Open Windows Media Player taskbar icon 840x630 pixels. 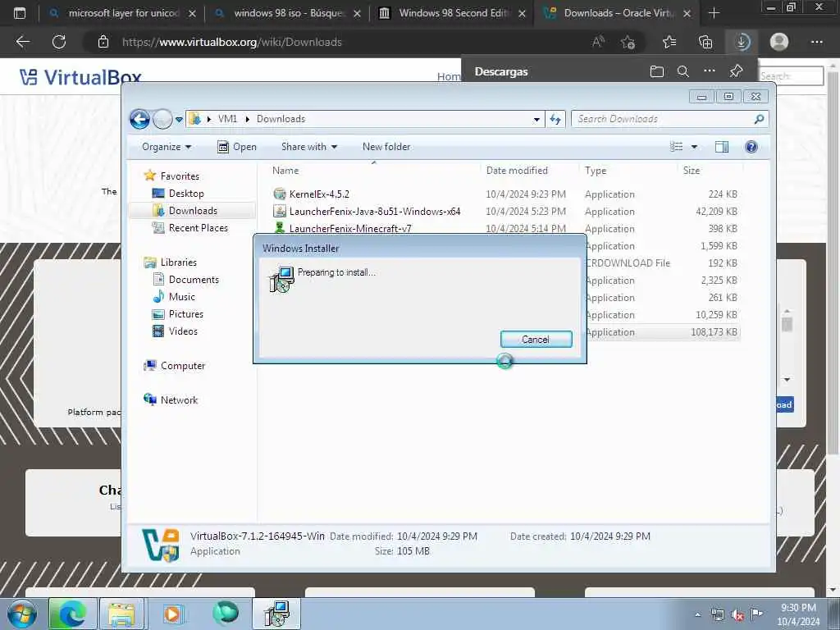pyautogui.click(x=173, y=614)
